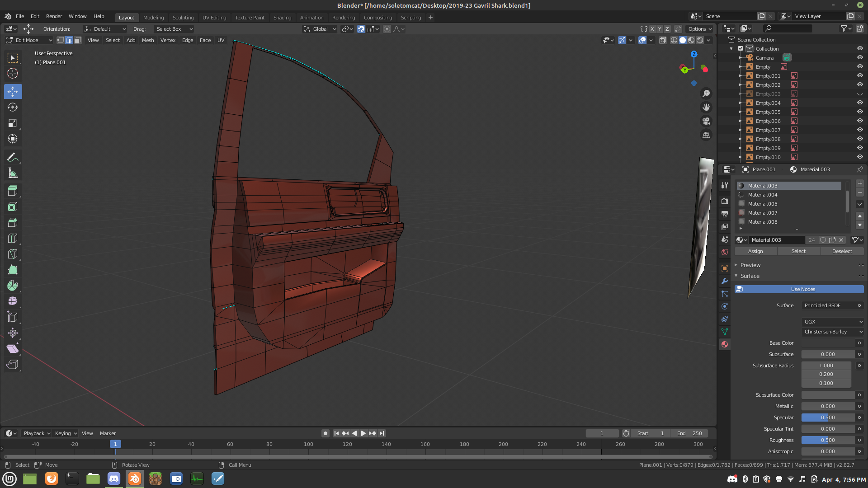Select the Rotate tool in toolbar

click(x=13, y=107)
